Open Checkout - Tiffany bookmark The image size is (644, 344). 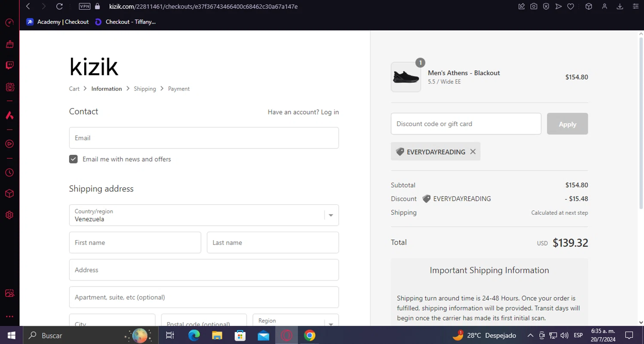[x=125, y=22]
